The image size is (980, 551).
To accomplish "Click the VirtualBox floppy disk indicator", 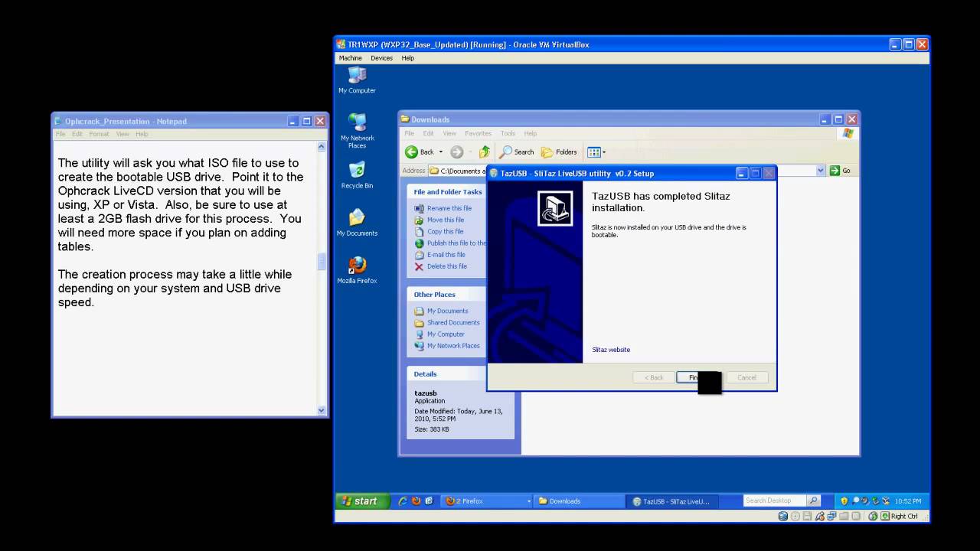I will pyautogui.click(x=808, y=516).
